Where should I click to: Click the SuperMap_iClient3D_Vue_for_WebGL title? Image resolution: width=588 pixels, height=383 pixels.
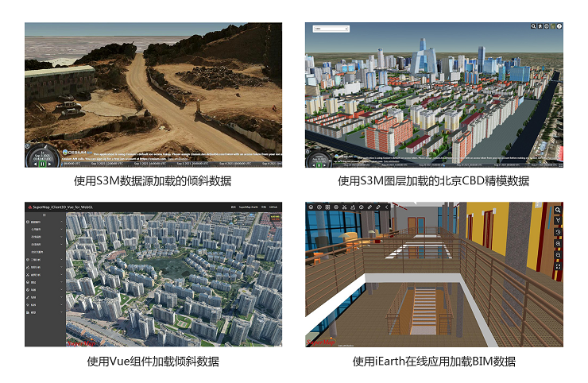click(x=63, y=207)
